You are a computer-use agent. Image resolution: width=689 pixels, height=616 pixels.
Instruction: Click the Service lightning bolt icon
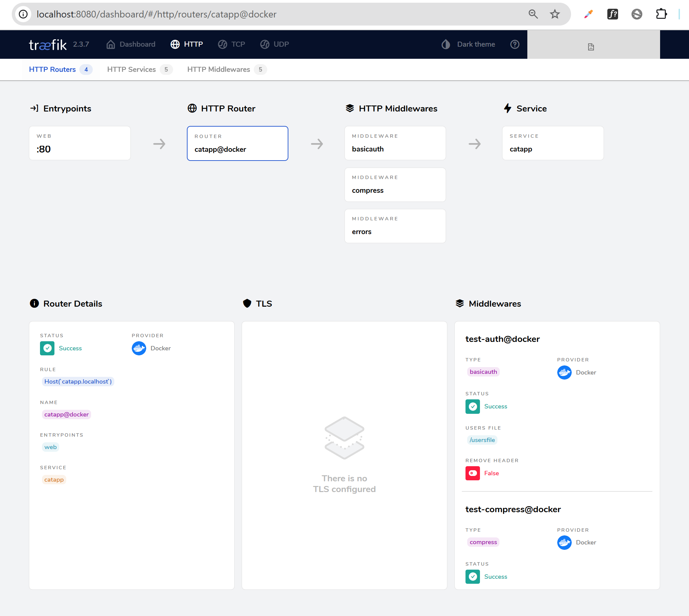pos(508,108)
